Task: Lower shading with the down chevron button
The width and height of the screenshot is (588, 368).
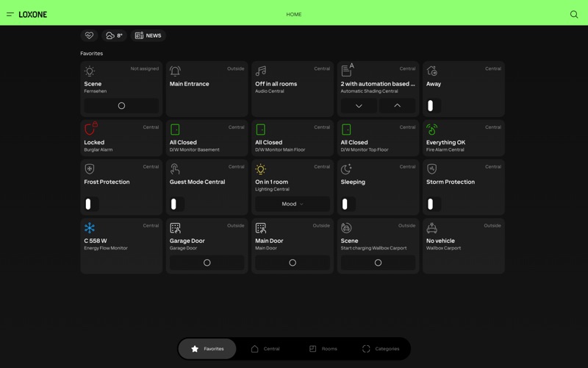Action: pyautogui.click(x=359, y=106)
